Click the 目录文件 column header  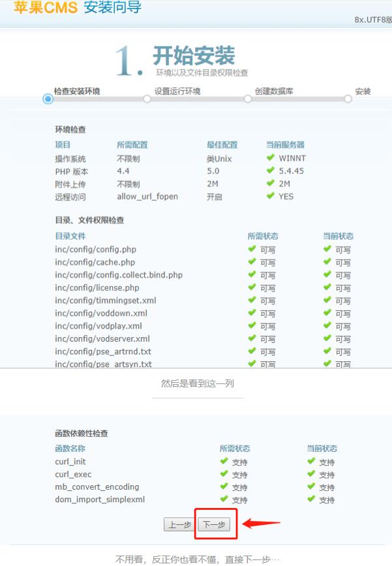click(x=70, y=236)
